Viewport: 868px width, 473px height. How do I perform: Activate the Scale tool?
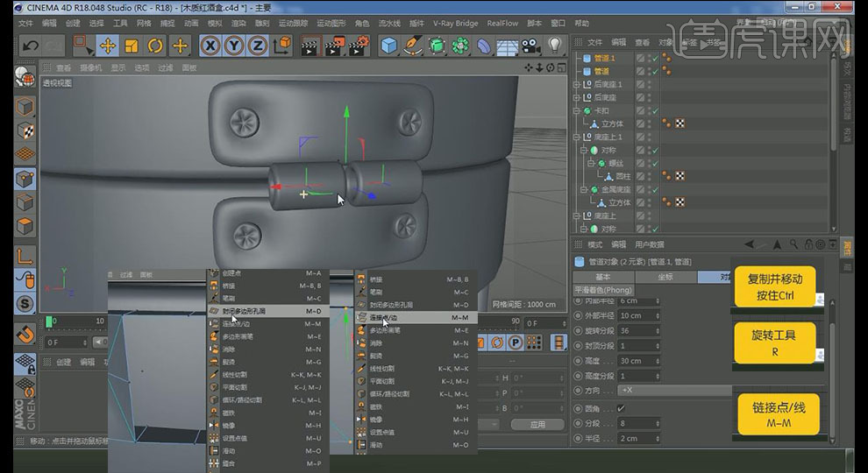pyautogui.click(x=132, y=46)
